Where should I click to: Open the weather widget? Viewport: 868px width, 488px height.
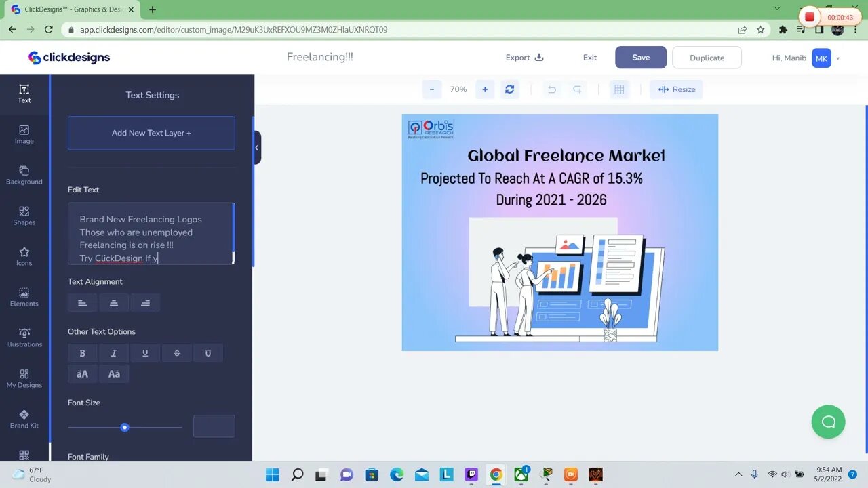tap(32, 474)
